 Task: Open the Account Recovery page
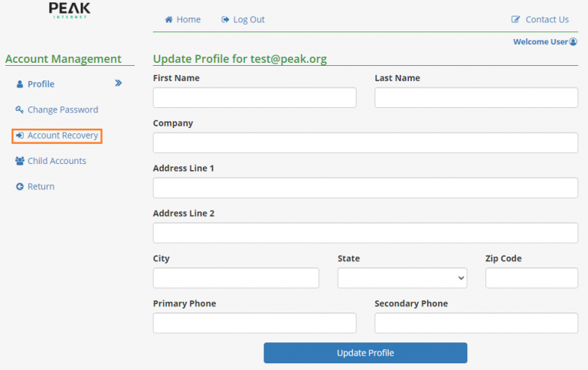coord(62,136)
